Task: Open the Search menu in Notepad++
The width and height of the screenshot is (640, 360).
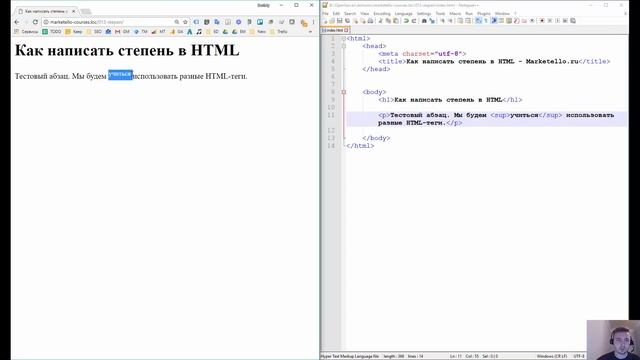Action: coord(350,13)
